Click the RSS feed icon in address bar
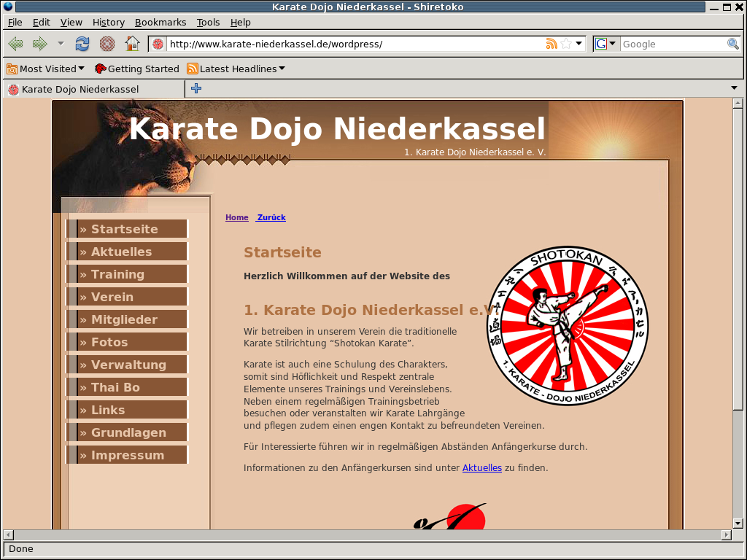747x560 pixels. (551, 44)
